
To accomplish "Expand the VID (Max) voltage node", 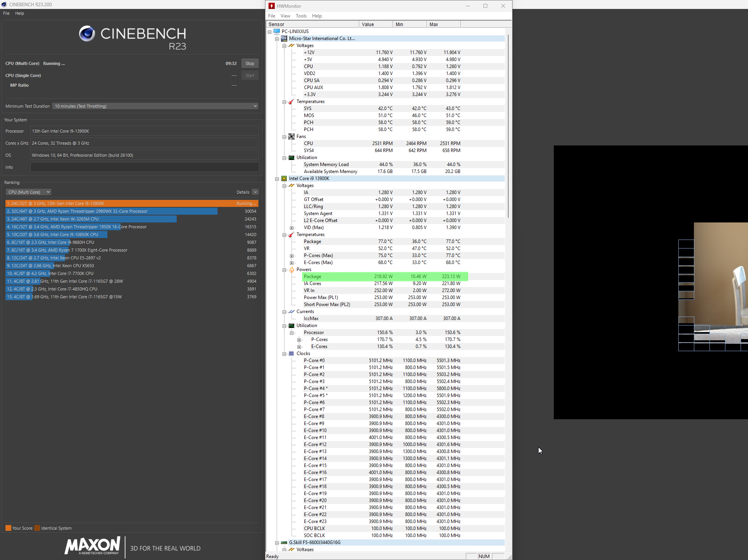I will (x=291, y=228).
